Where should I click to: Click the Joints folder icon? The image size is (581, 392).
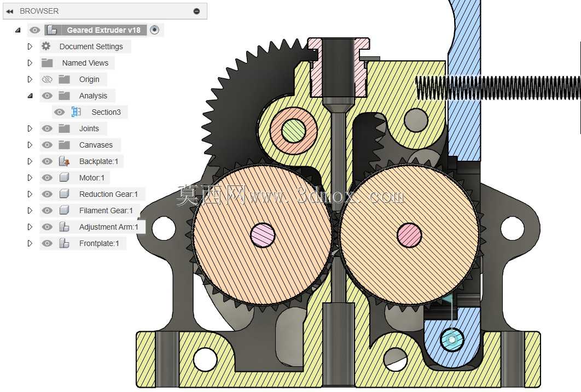coord(64,128)
